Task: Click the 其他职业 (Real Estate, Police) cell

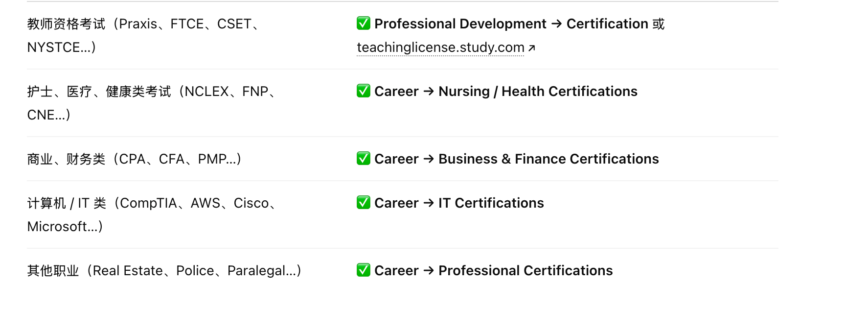Action: pyautogui.click(x=164, y=271)
